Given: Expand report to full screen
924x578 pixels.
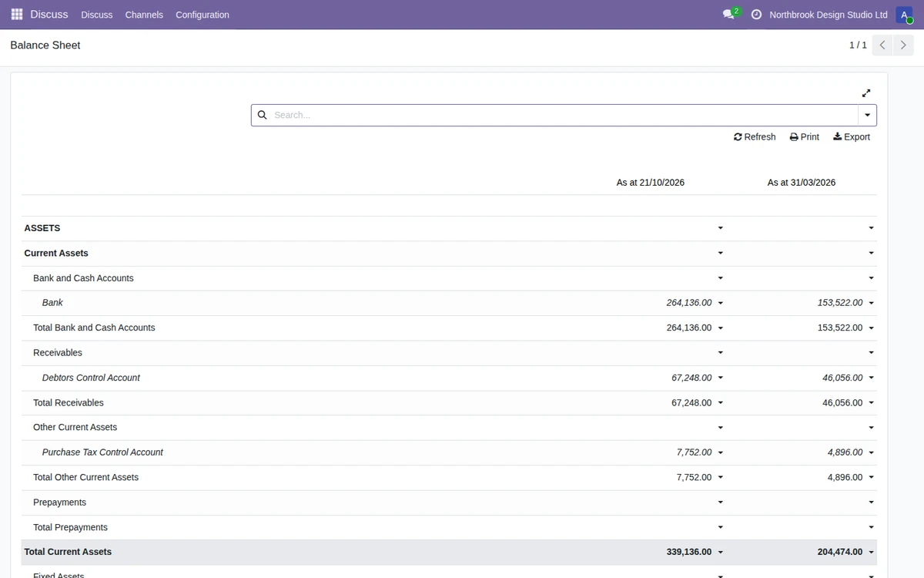Looking at the screenshot, I should pyautogui.click(x=866, y=93).
